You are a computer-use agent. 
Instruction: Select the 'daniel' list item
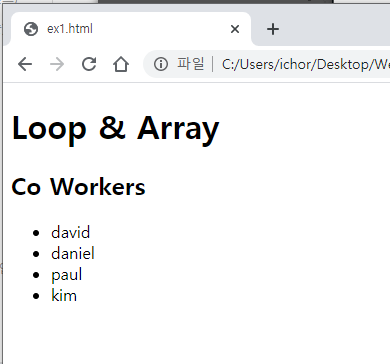(x=73, y=253)
